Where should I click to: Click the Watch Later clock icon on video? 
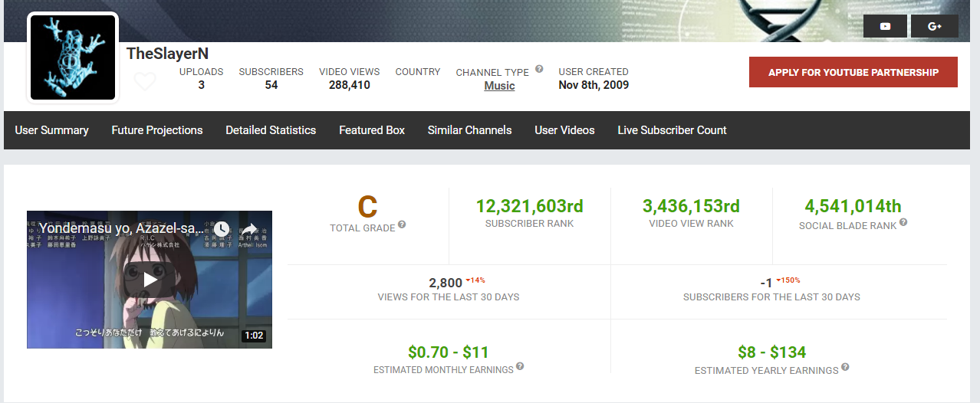(x=221, y=228)
